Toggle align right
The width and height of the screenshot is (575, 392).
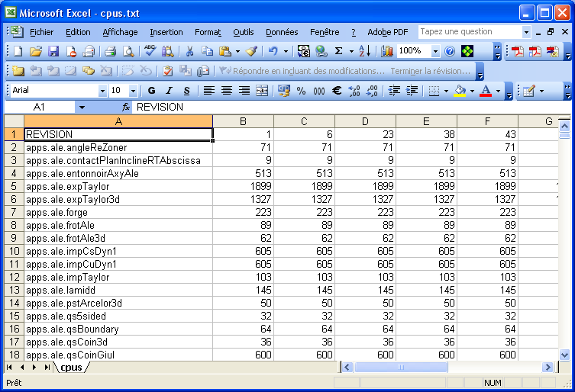tap(244, 91)
